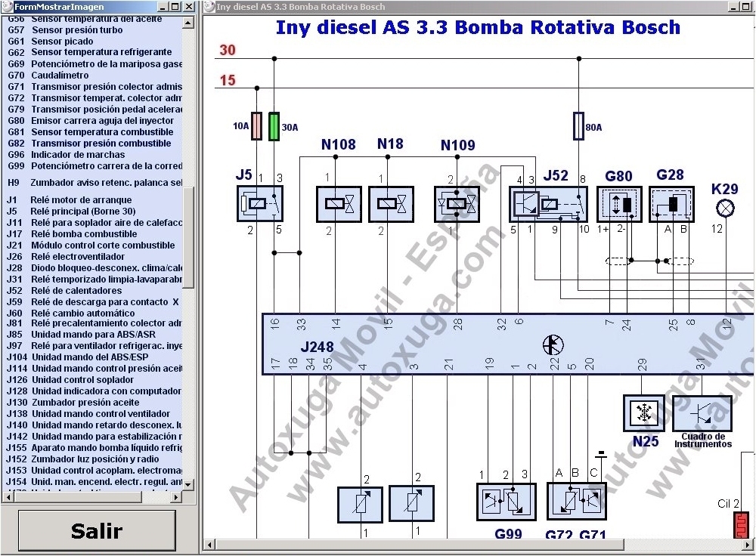The width and height of the screenshot is (756, 556).
Task: Click the N18 solenoid valve symbol
Action: 391,204
